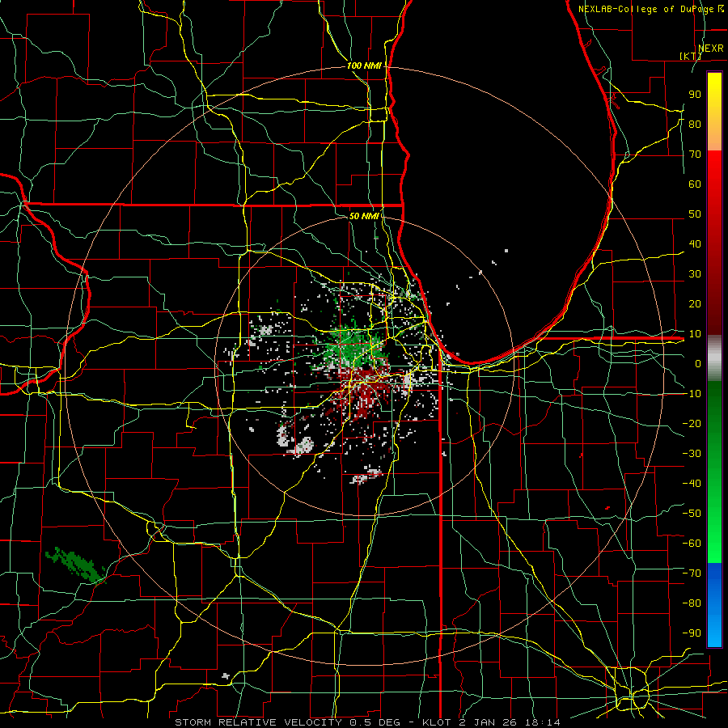The width and height of the screenshot is (728, 728).
Task: Click the -60 scale value
Action: pyautogui.click(x=692, y=544)
